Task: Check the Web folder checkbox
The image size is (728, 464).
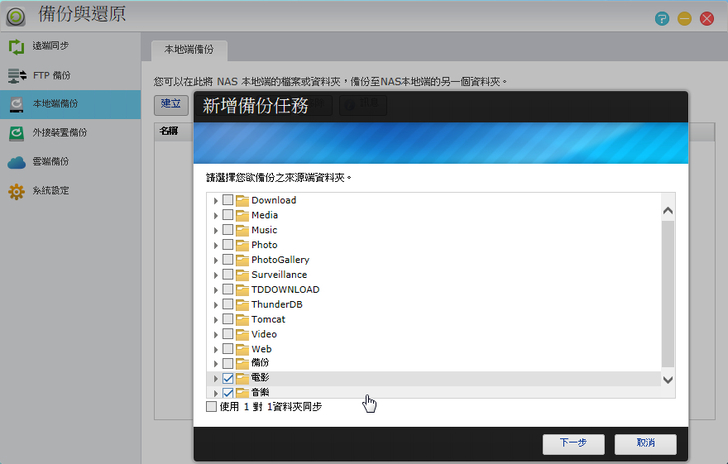Action: 228,348
